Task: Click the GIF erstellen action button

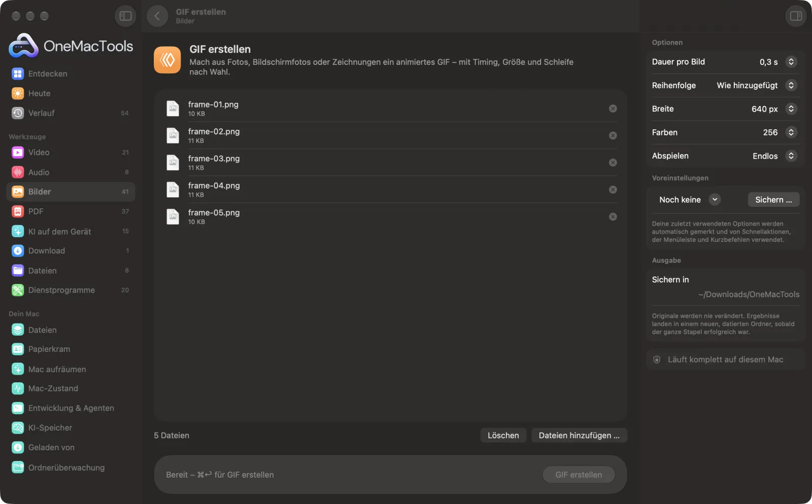Action: point(579,475)
